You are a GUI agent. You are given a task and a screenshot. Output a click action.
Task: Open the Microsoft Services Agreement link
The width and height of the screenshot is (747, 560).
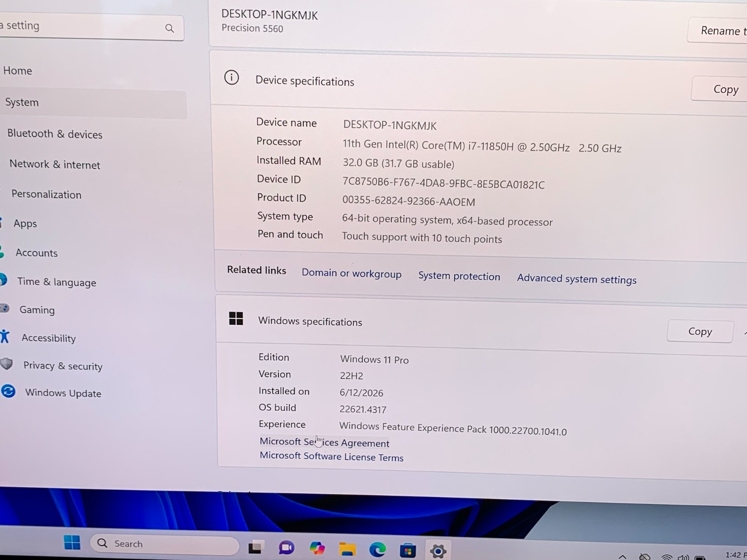tap(324, 442)
